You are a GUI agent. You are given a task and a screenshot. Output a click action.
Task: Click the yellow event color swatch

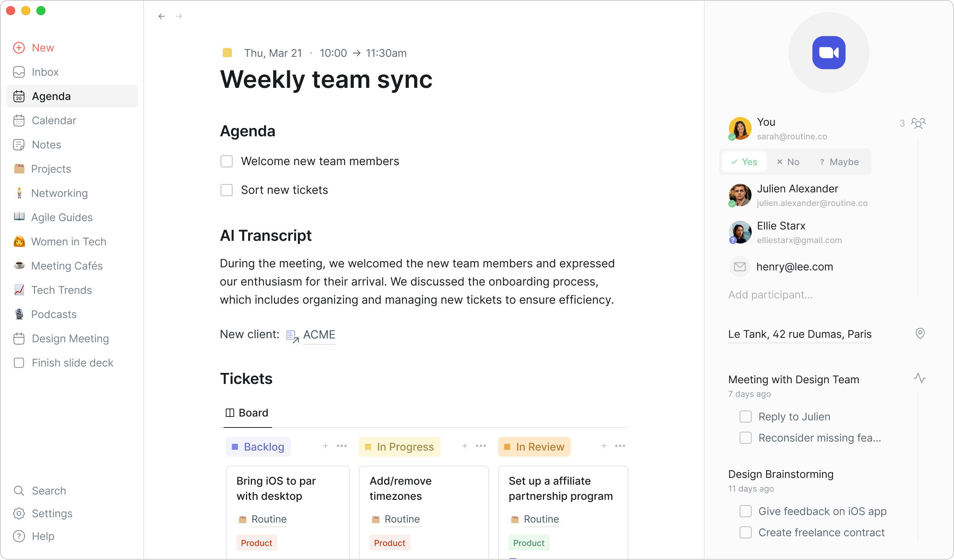(227, 53)
